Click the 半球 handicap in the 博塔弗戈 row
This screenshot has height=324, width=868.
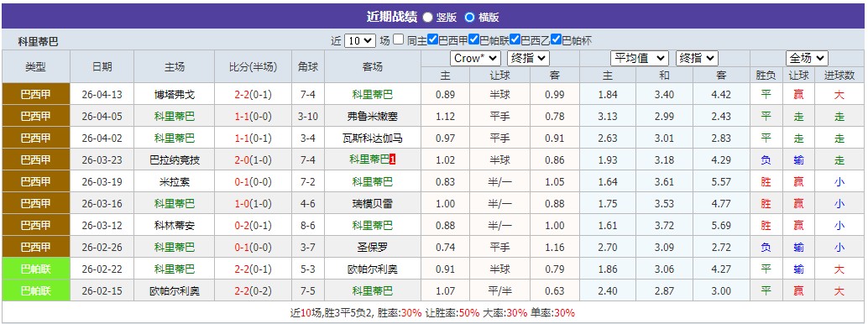pyautogui.click(x=499, y=95)
